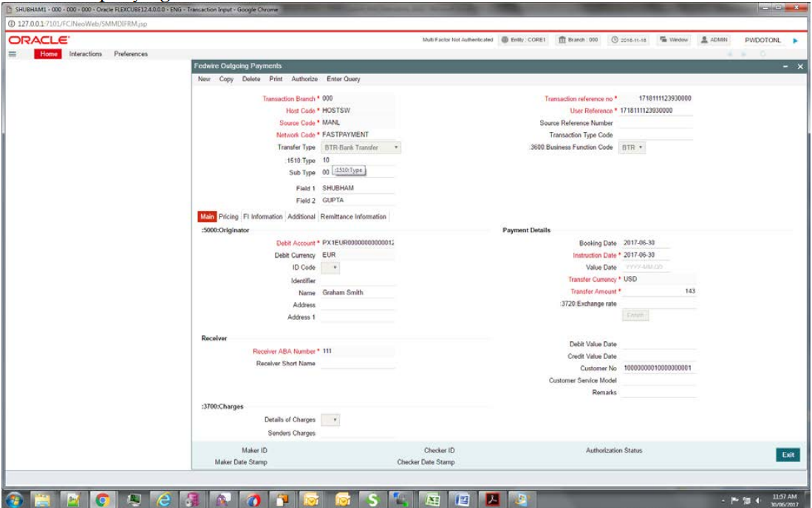Open the FI Information tab
The image size is (812, 508).
(262, 217)
